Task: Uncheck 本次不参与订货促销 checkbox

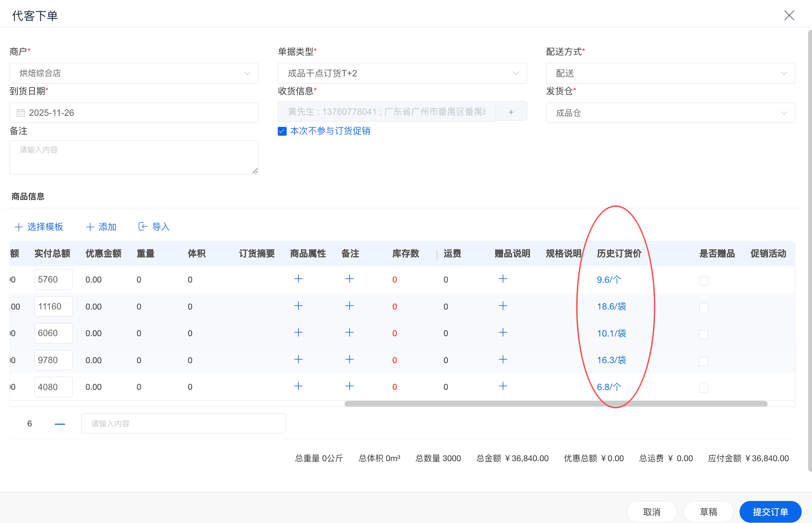Action: click(282, 131)
